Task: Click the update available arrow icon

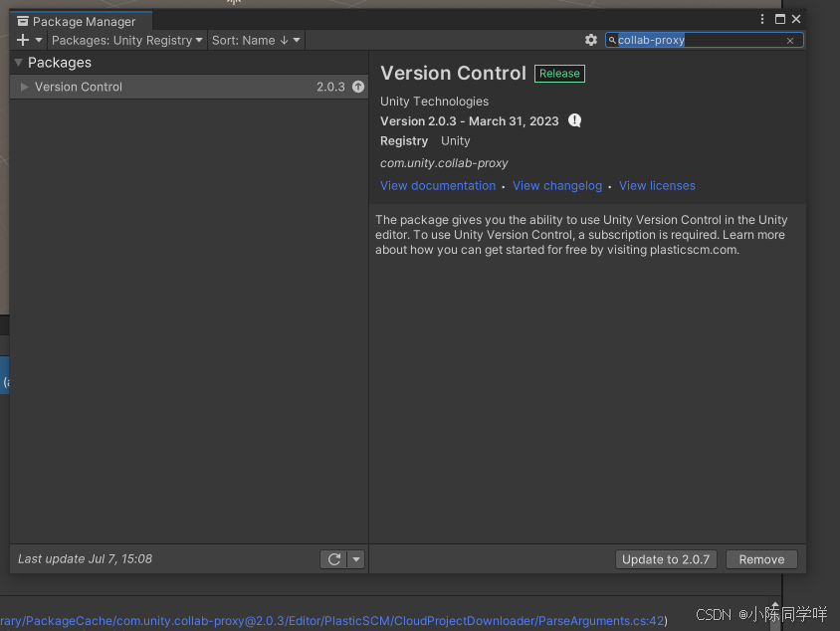Action: pos(358,87)
